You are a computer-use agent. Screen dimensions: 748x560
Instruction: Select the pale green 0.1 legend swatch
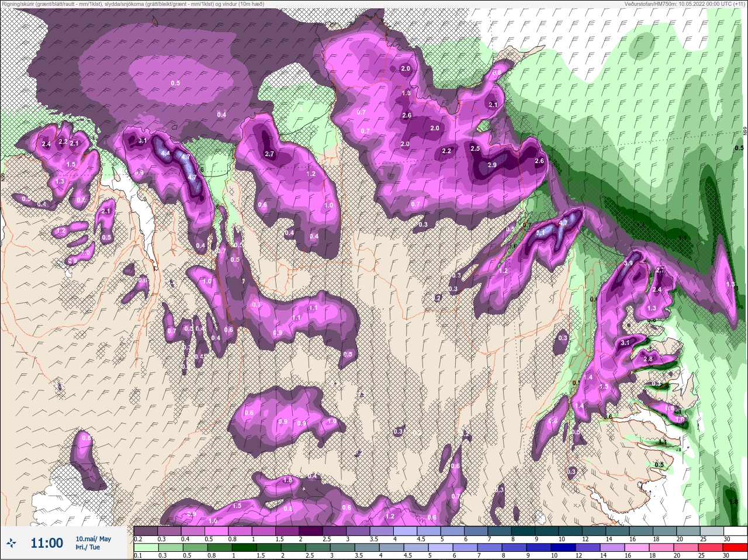145,548
